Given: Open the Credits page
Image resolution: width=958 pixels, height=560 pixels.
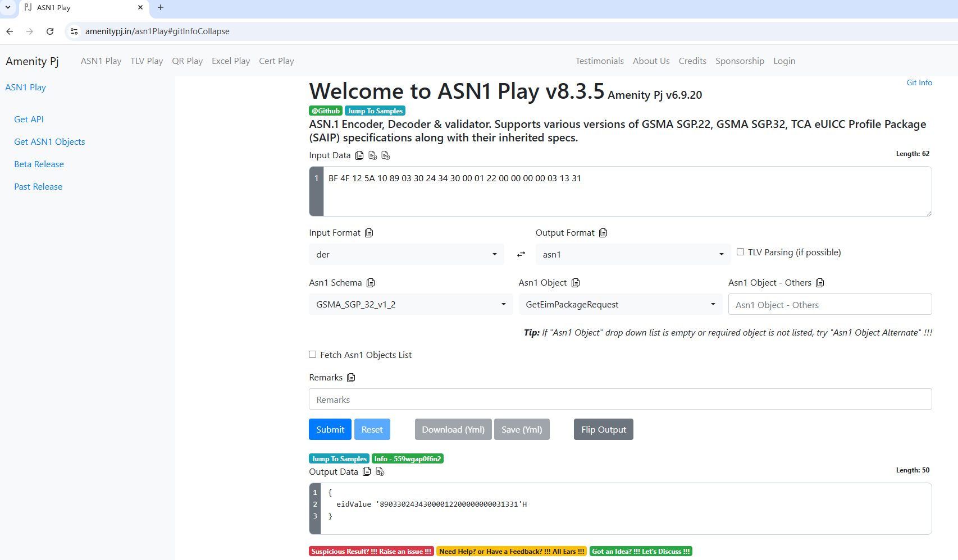Looking at the screenshot, I should [692, 61].
